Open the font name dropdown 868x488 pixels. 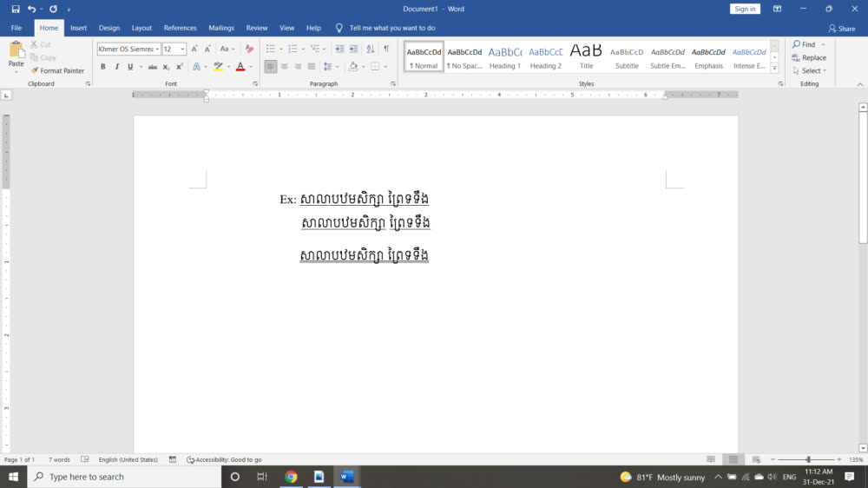click(157, 49)
